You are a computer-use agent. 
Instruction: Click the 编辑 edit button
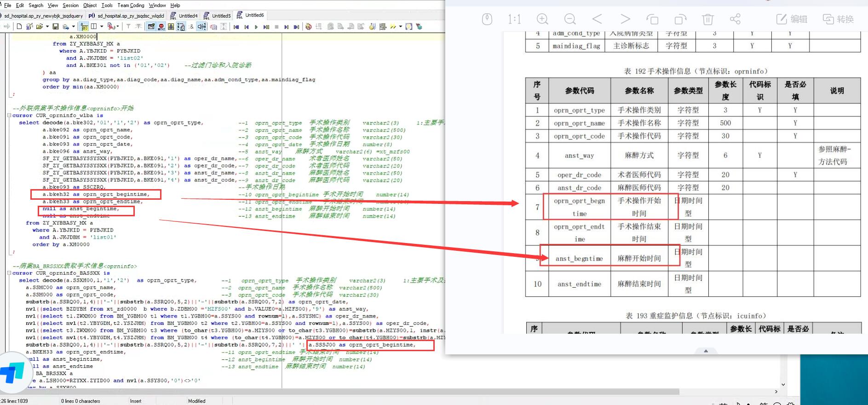coord(792,19)
